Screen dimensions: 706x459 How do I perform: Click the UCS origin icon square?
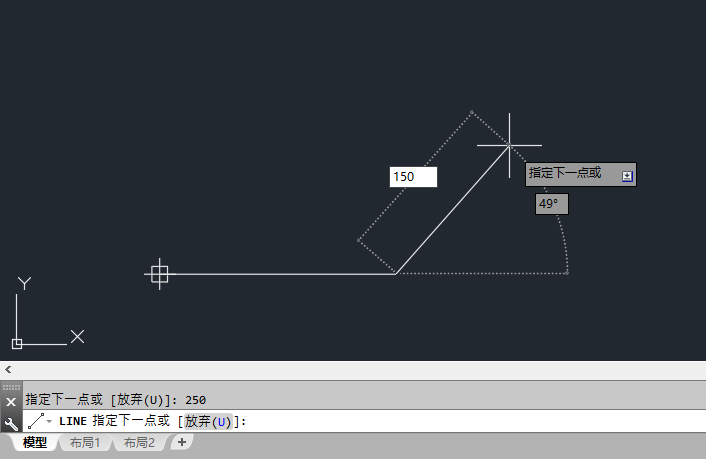tap(17, 344)
